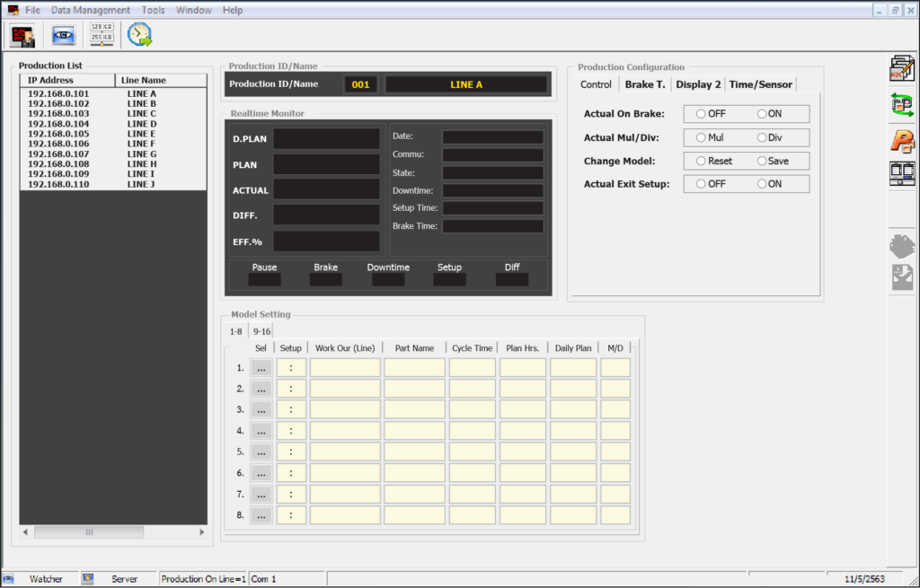
Task: Click the green arrows sync icon
Action: (901, 104)
